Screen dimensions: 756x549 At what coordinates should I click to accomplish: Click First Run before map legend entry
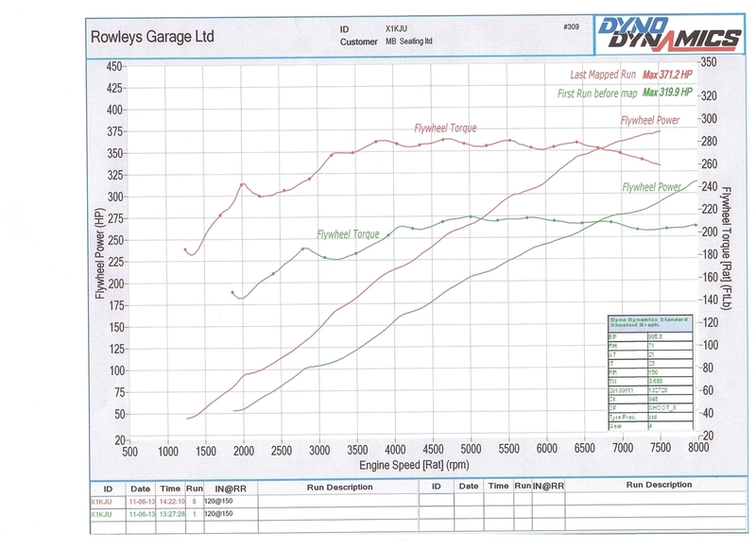[625, 93]
